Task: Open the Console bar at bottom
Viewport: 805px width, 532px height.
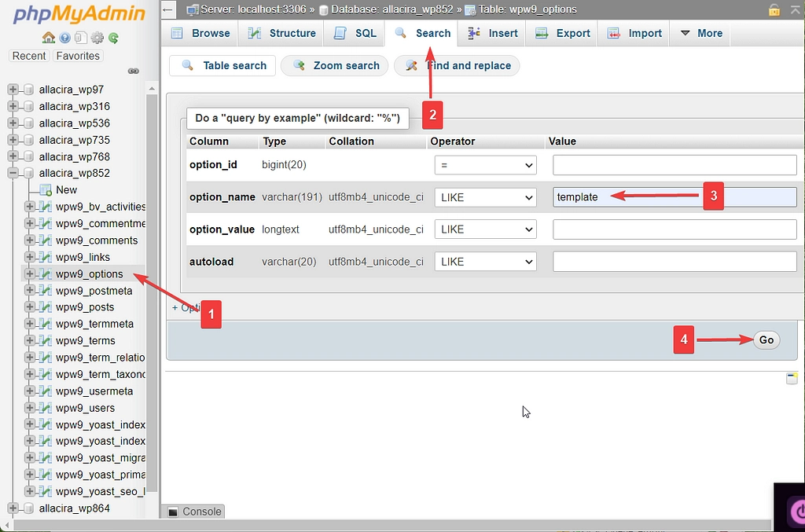Action: coord(195,512)
